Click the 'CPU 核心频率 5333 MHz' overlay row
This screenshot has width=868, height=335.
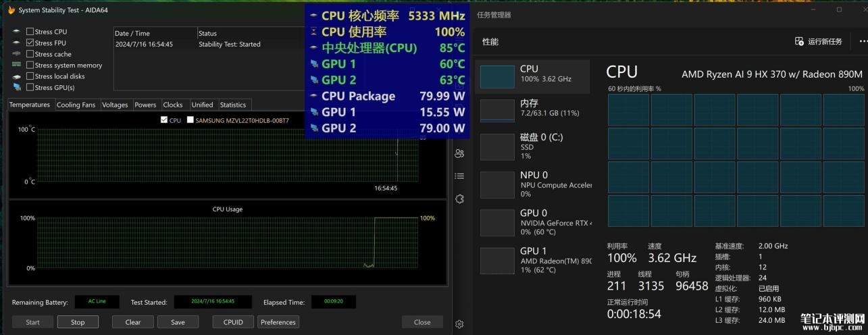tap(386, 16)
